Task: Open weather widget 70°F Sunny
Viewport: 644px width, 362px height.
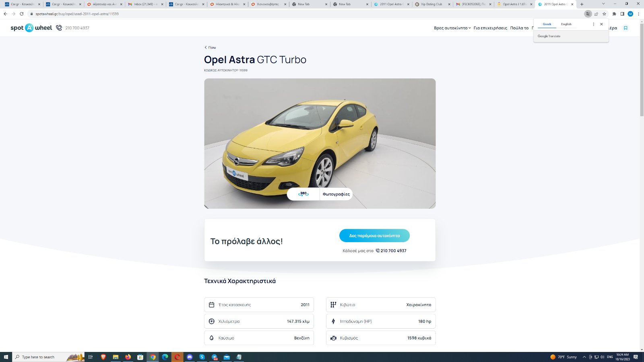Action: click(563, 357)
